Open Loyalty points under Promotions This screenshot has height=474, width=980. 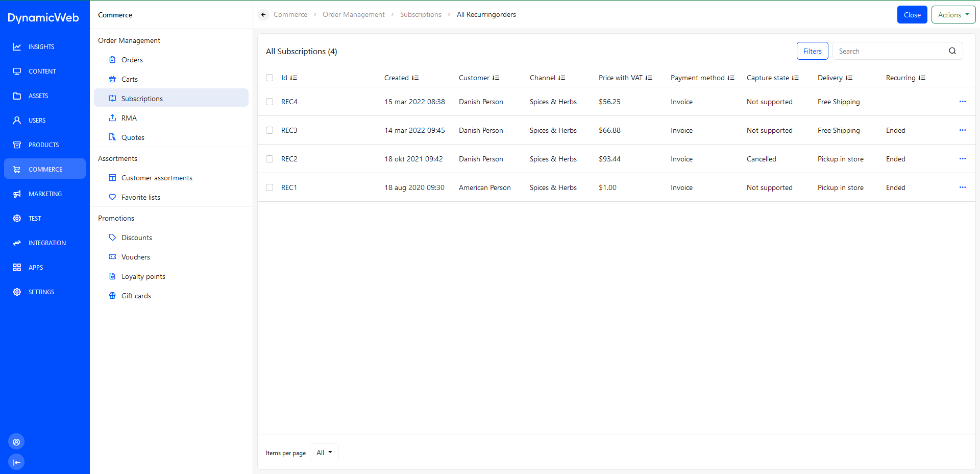pyautogui.click(x=171, y=276)
